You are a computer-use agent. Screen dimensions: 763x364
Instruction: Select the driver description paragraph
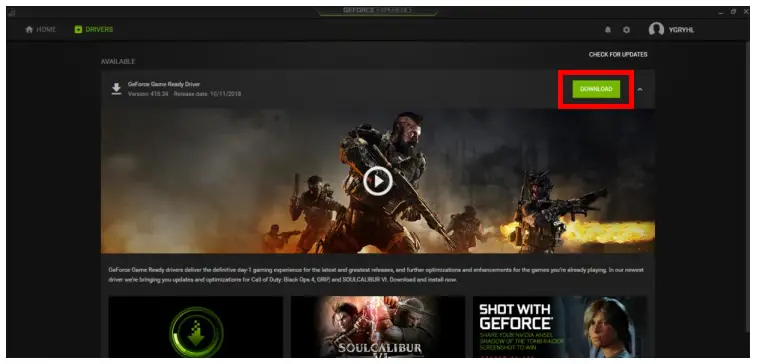point(376,274)
